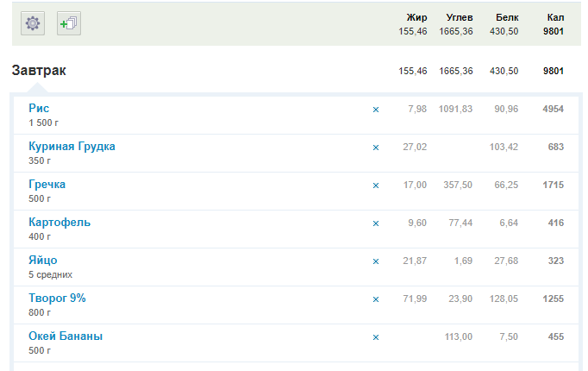588x371 pixels.
Task: Click the Кал column header
Action: (x=554, y=17)
